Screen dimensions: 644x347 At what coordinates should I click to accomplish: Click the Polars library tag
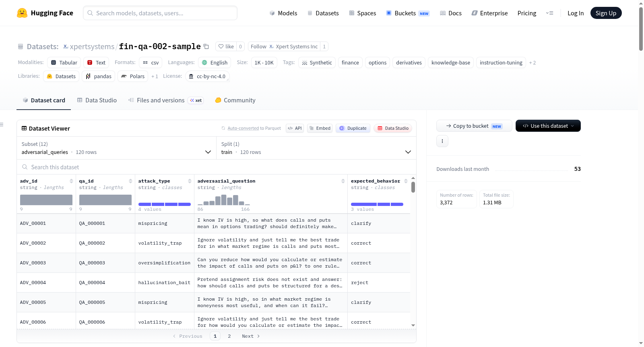[x=133, y=76]
